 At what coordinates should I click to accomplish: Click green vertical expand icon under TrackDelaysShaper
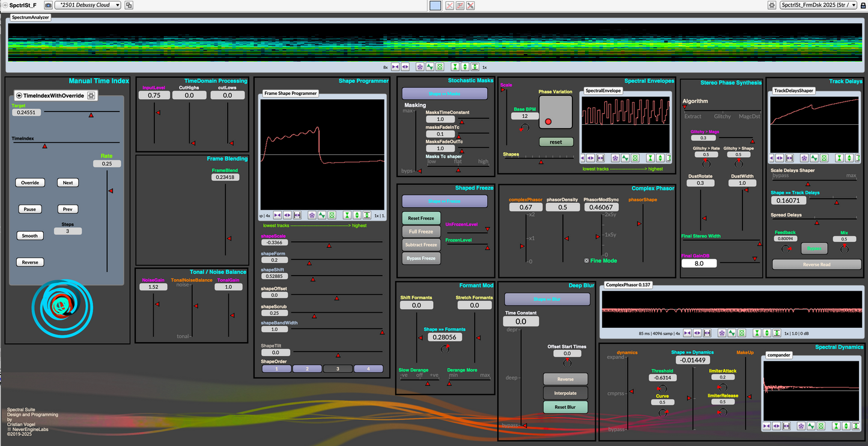(x=851, y=158)
